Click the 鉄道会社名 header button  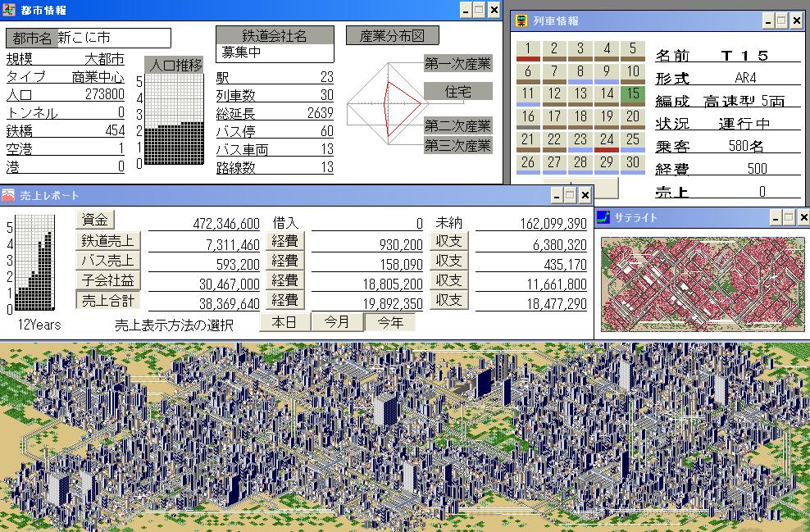[x=275, y=35]
